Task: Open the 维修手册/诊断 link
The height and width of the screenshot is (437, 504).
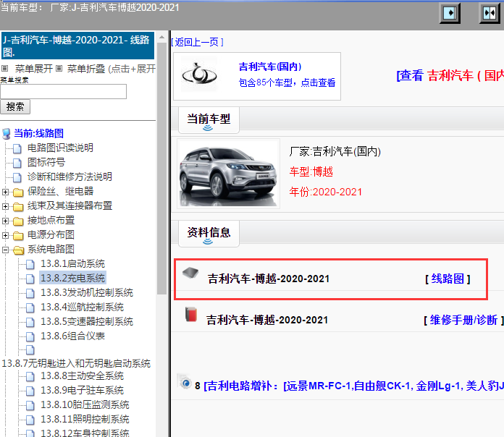Action: click(x=463, y=320)
